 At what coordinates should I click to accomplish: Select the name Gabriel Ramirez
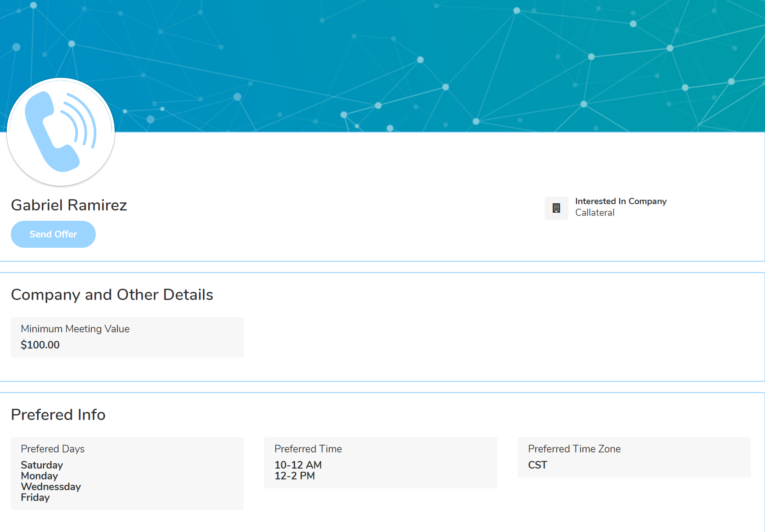[69, 205]
